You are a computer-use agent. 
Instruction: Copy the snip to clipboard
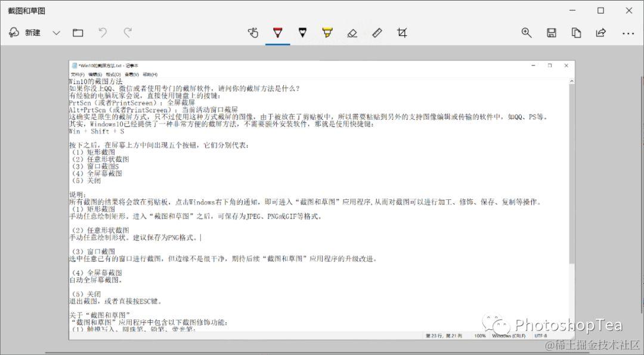(576, 33)
